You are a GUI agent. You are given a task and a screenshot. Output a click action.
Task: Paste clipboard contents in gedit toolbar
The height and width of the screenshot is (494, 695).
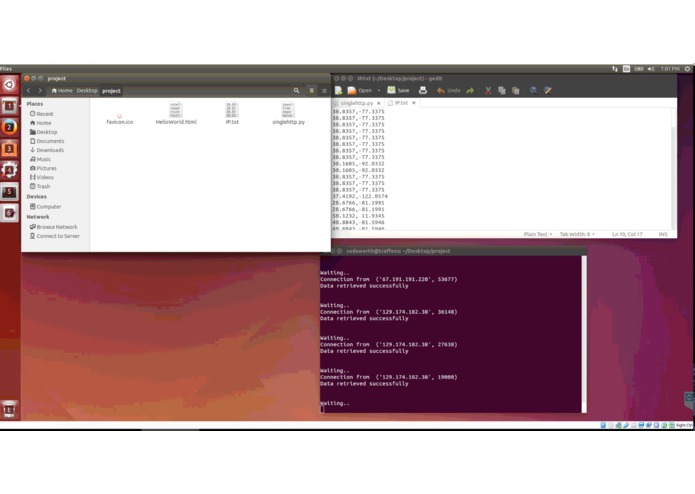[515, 90]
